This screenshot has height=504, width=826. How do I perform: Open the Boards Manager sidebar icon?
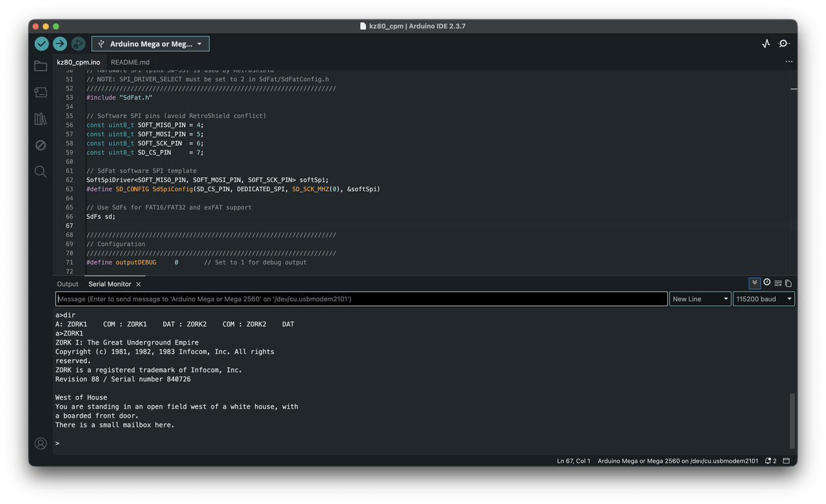[x=40, y=92]
